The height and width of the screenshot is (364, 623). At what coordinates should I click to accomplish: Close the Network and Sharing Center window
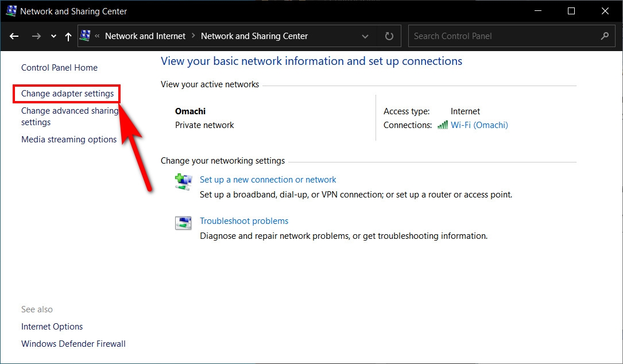click(x=605, y=11)
